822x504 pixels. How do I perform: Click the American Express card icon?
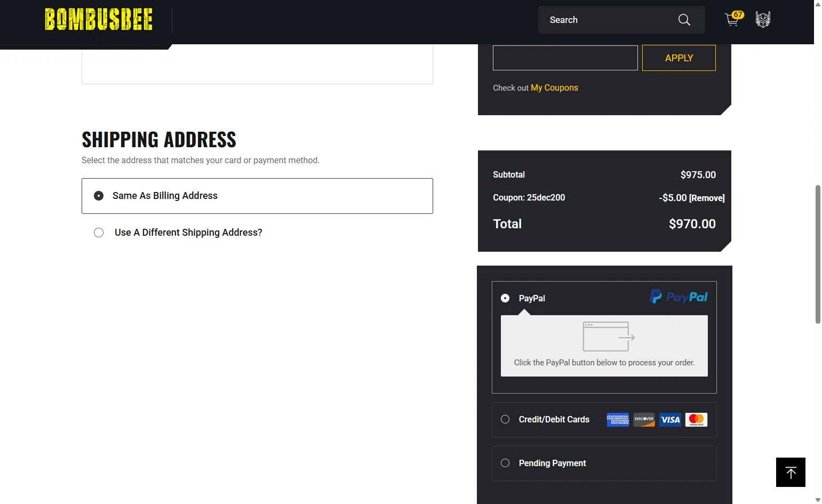pos(618,420)
